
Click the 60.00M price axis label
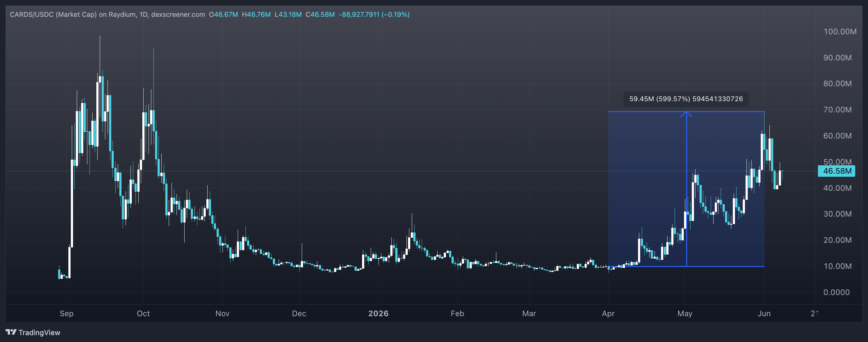(x=837, y=136)
